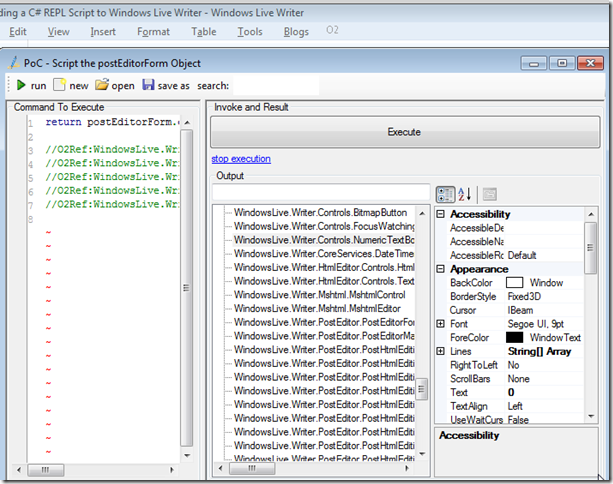Open the View menu

pyautogui.click(x=59, y=32)
